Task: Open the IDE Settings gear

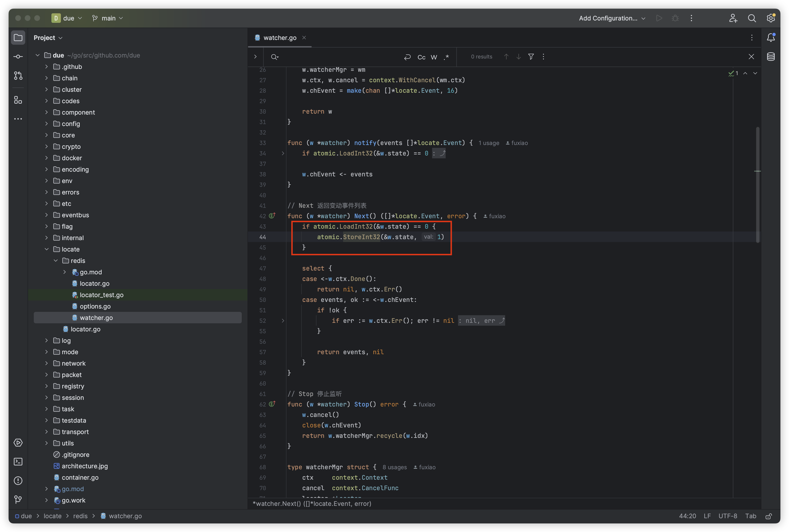Action: click(x=770, y=18)
